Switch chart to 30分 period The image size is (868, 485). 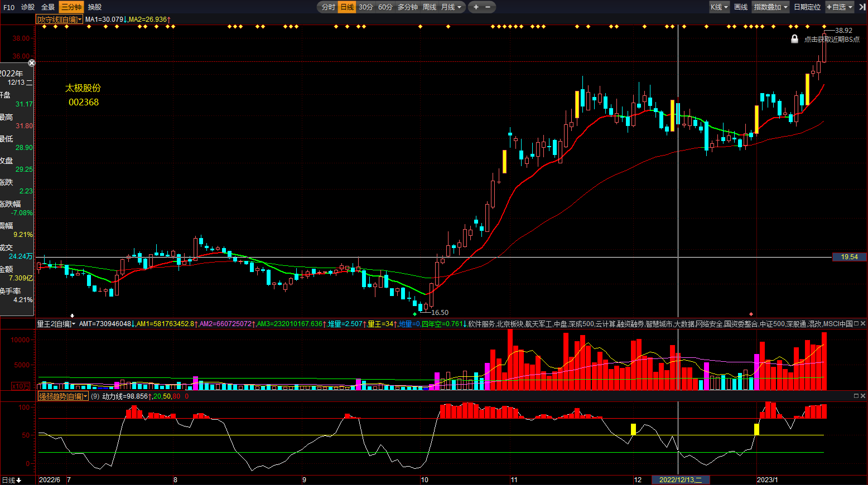click(366, 7)
